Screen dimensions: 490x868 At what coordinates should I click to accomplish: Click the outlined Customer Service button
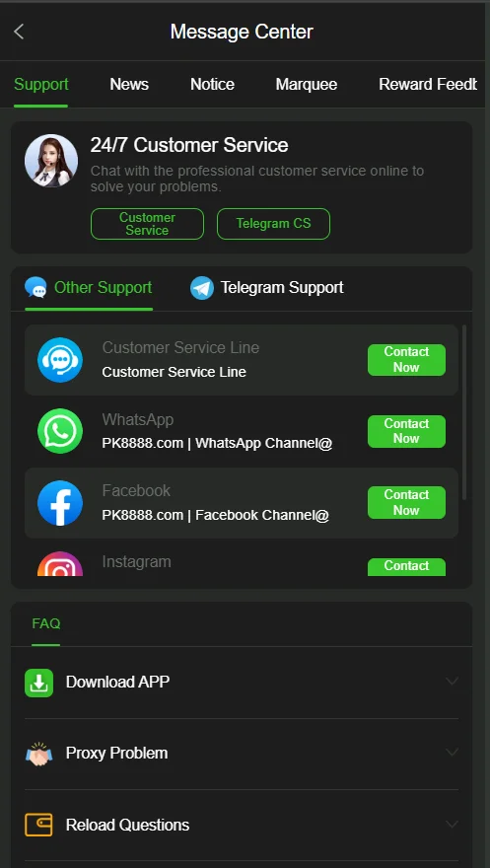pos(147,224)
